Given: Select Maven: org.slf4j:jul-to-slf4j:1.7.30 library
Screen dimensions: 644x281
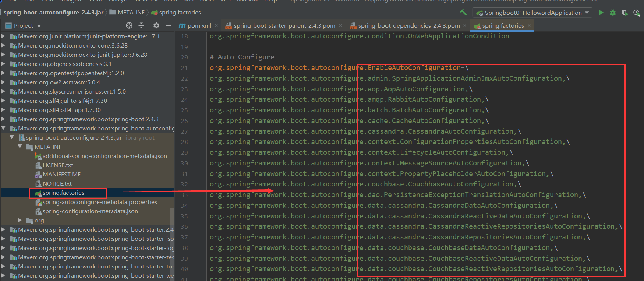Looking at the screenshot, I should coord(63,101).
